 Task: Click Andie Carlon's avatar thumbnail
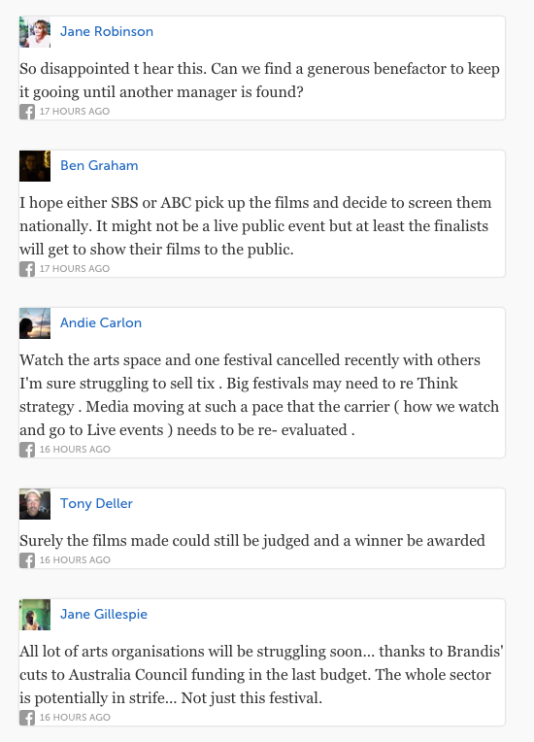pos(35,323)
